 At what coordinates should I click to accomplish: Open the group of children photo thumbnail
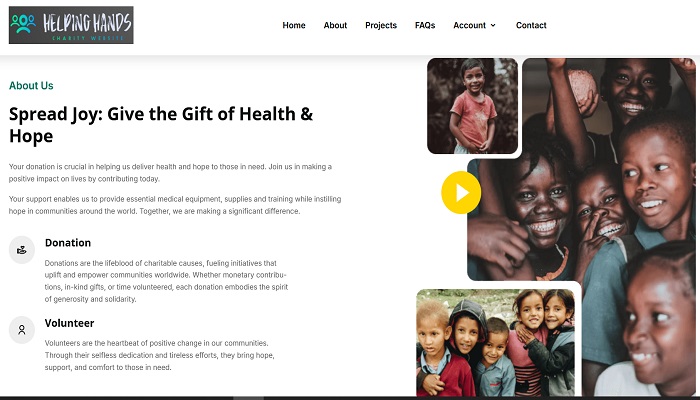click(x=496, y=342)
